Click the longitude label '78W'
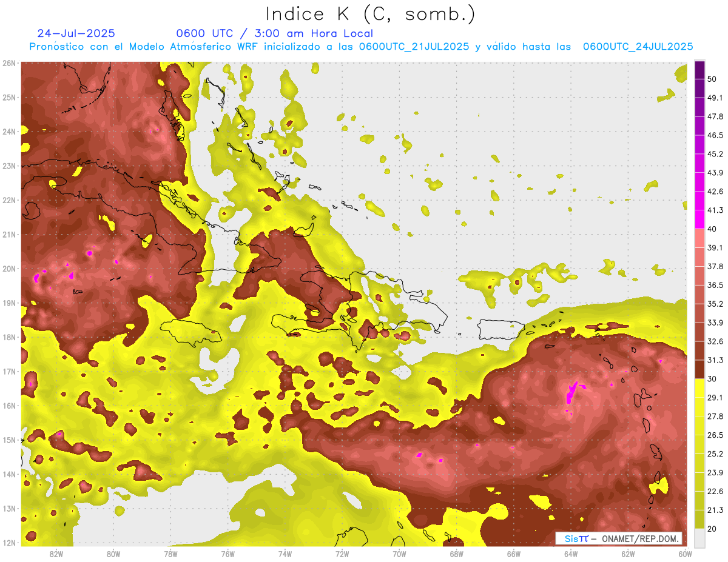The height and width of the screenshot is (562, 728). (x=170, y=554)
